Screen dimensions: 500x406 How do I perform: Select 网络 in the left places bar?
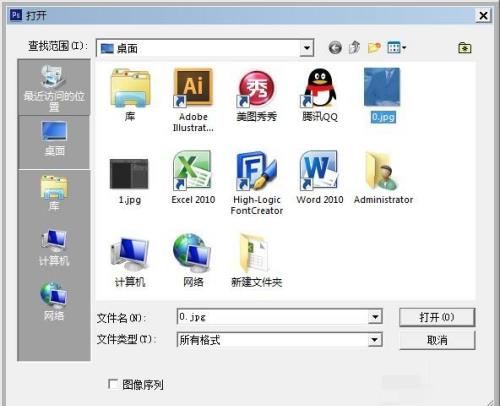pos(54,301)
